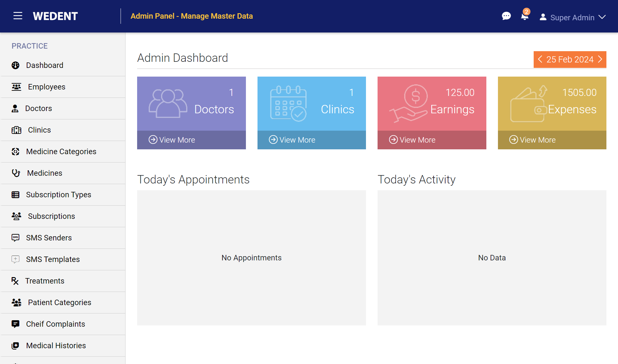618x364 pixels.
Task: Open Employees in the sidebar
Action: point(46,87)
